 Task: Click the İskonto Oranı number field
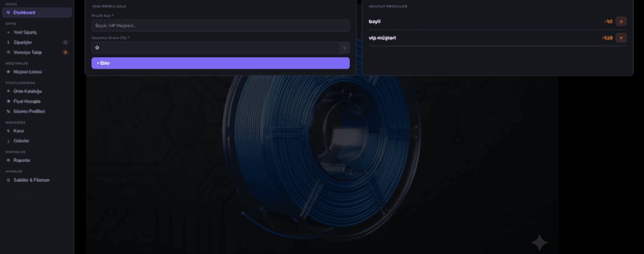216,48
